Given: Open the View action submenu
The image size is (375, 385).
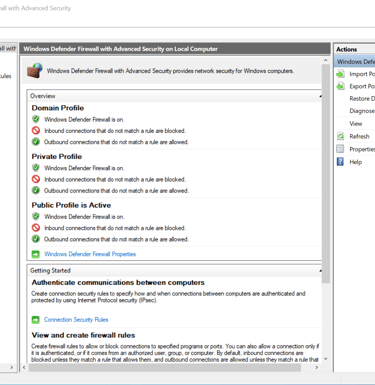Looking at the screenshot, I should [356, 124].
